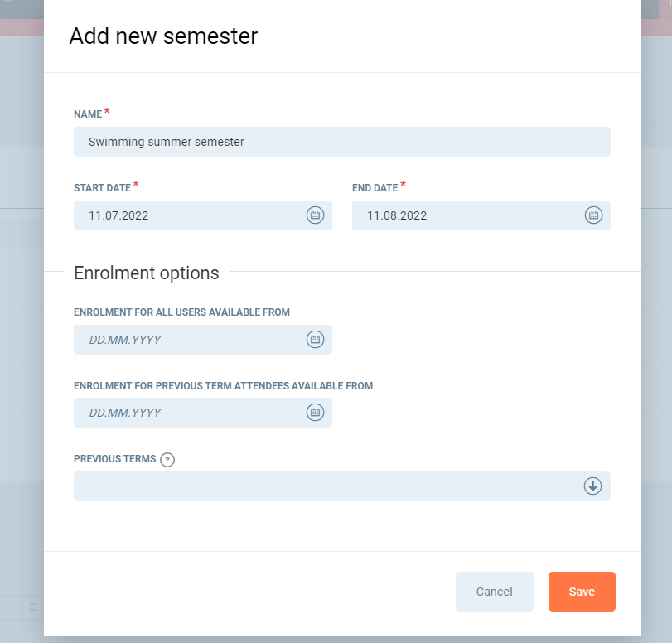The image size is (672, 643).
Task: Cancel adding the new semester
Action: tap(494, 592)
